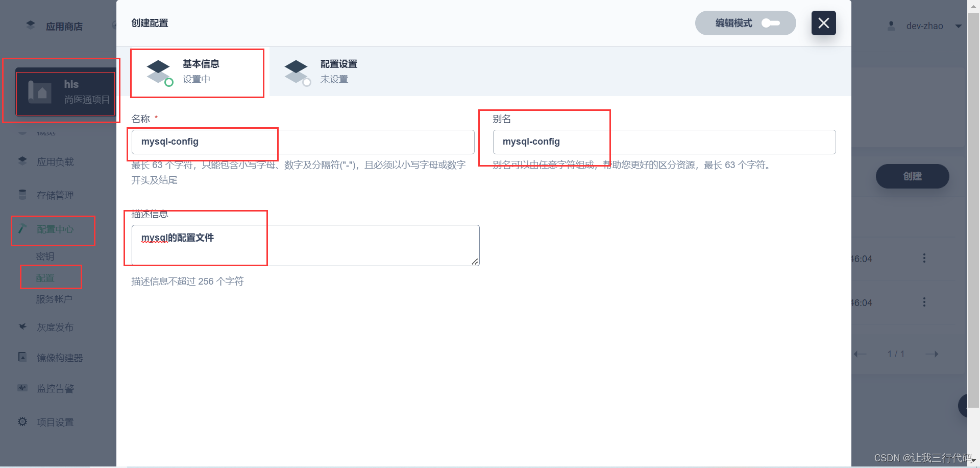Click the 配置中心 hammer icon
Image resolution: width=980 pixels, height=468 pixels.
[x=22, y=228]
